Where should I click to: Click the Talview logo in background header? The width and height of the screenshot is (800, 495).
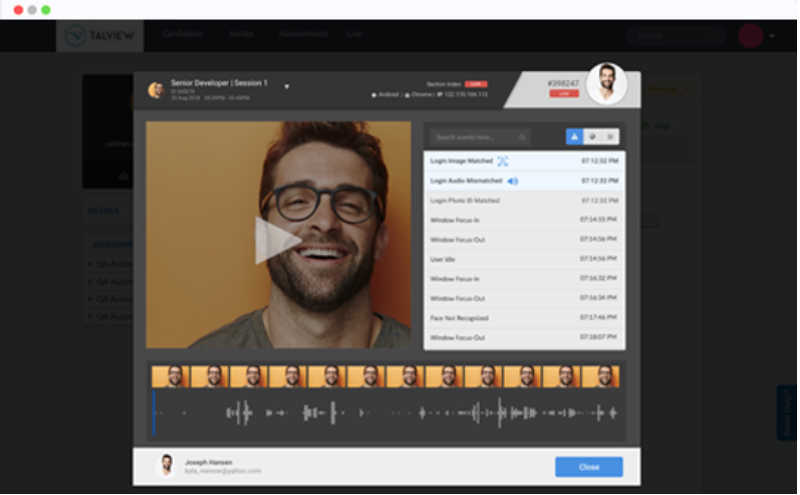pos(100,35)
